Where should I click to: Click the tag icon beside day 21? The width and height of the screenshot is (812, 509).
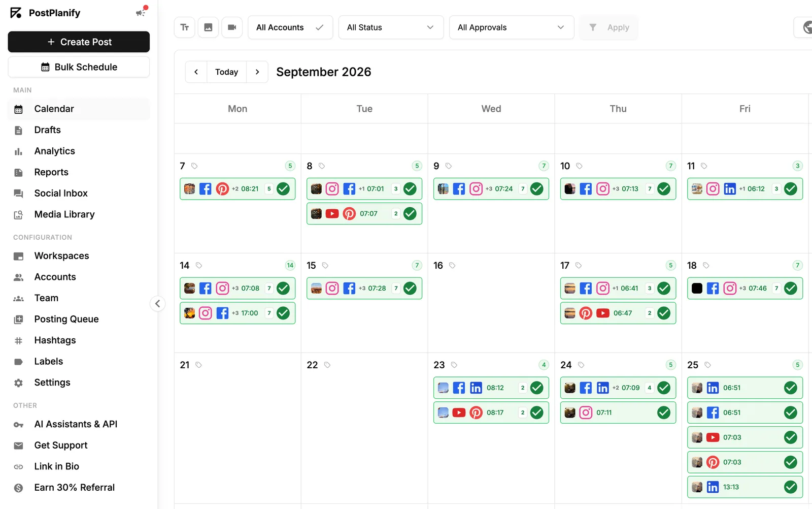(198, 365)
